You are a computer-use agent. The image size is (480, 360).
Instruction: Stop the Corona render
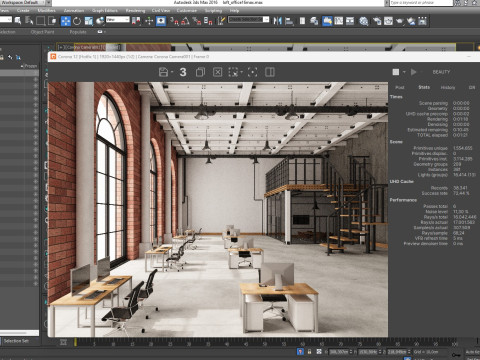[x=396, y=72]
